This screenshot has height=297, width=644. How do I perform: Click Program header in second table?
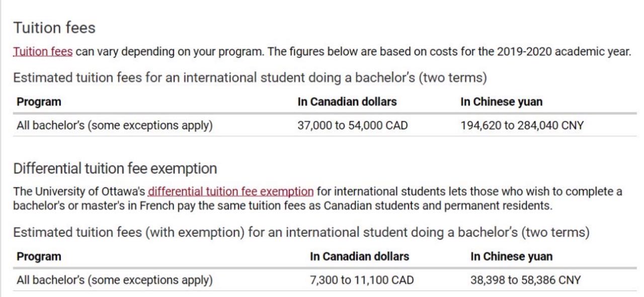tap(39, 256)
